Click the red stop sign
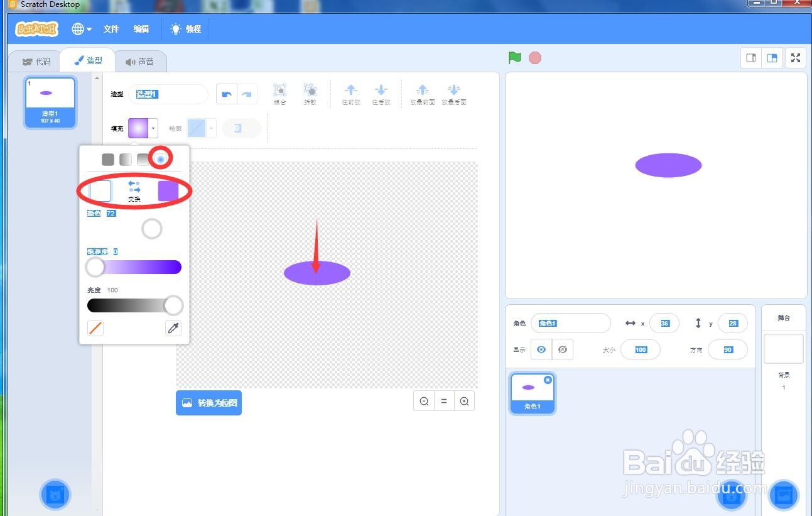812x516 pixels. pos(535,58)
